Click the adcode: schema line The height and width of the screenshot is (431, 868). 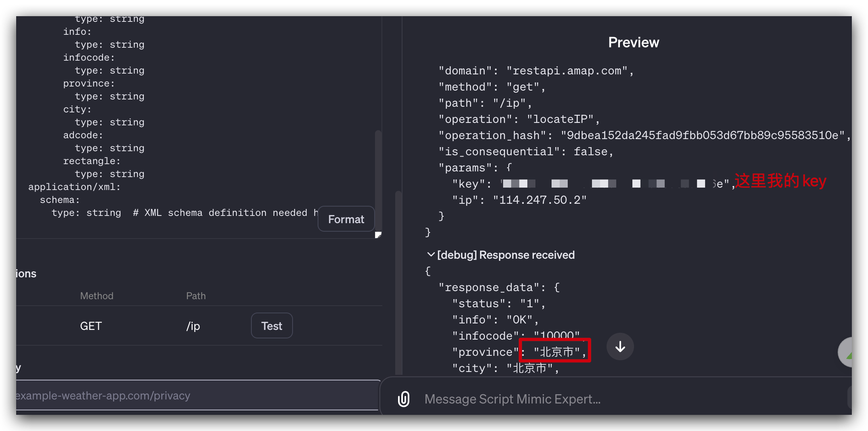click(83, 135)
